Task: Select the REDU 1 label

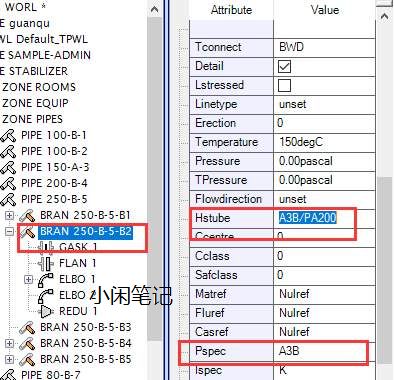Action: click(x=78, y=311)
